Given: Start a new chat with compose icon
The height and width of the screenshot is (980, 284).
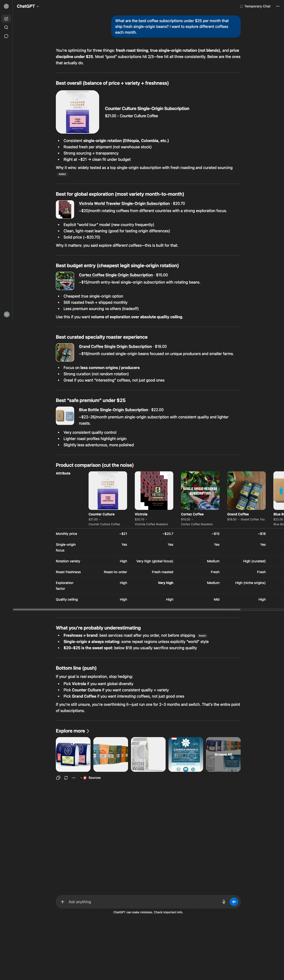Looking at the screenshot, I should click(x=6, y=19).
